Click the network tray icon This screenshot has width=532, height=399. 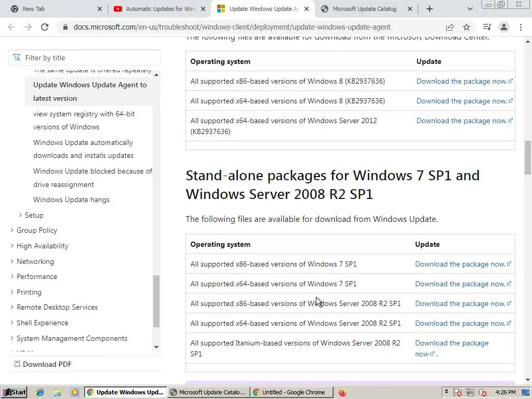point(470,393)
